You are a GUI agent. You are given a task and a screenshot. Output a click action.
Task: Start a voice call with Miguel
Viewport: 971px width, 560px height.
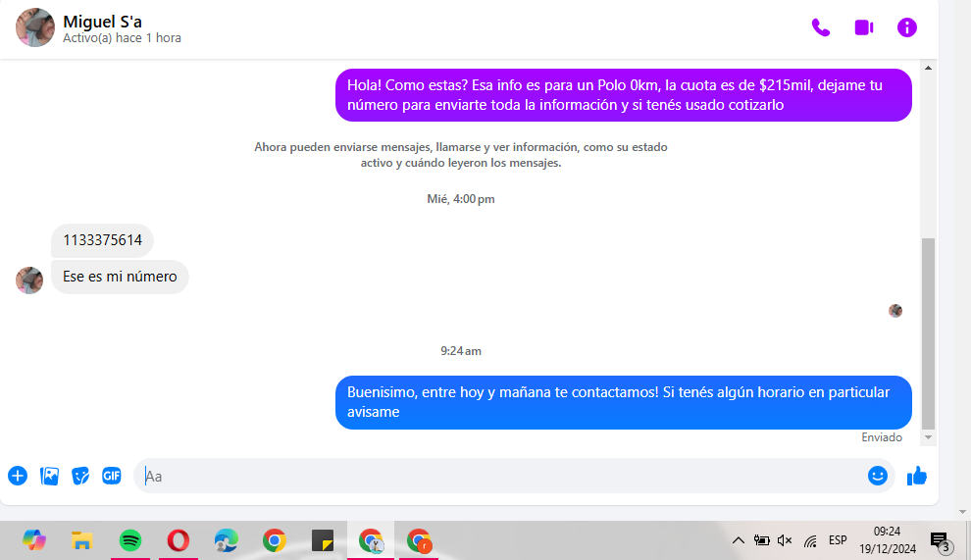(x=820, y=27)
